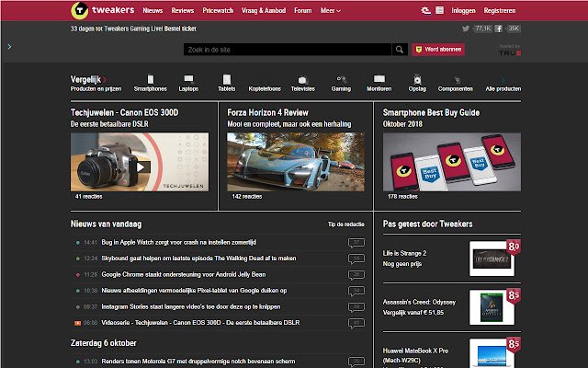Open the Pricewatch menu
The width and height of the screenshot is (588, 368).
218,10
